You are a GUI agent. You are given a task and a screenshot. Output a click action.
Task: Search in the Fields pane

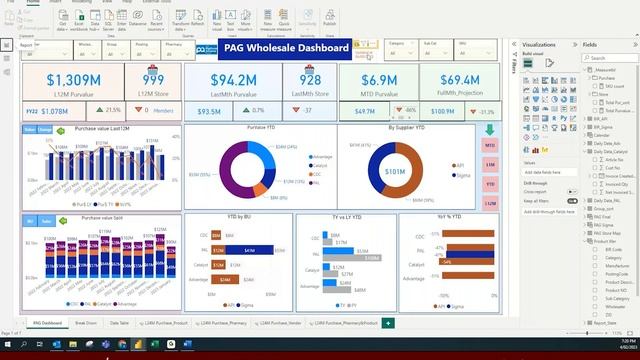click(x=611, y=58)
